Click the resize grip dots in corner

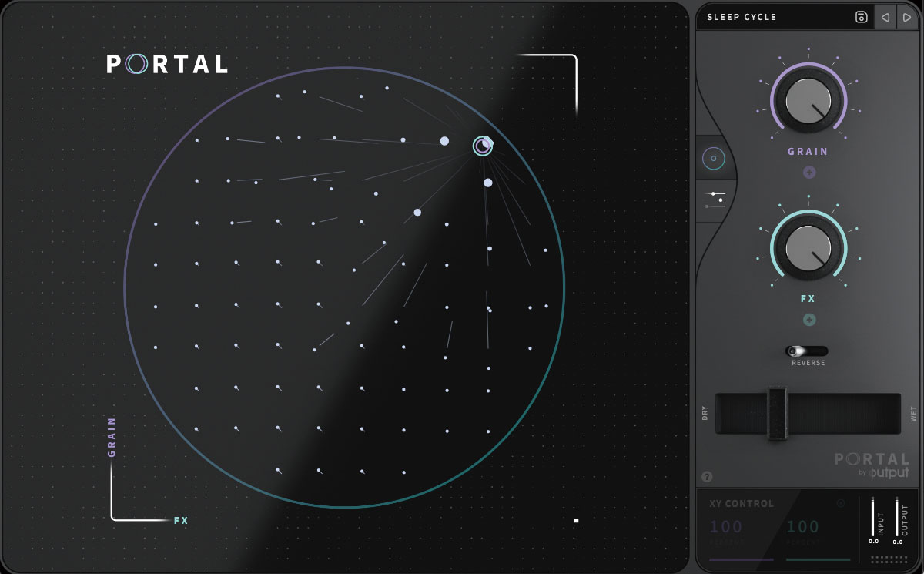888,559
